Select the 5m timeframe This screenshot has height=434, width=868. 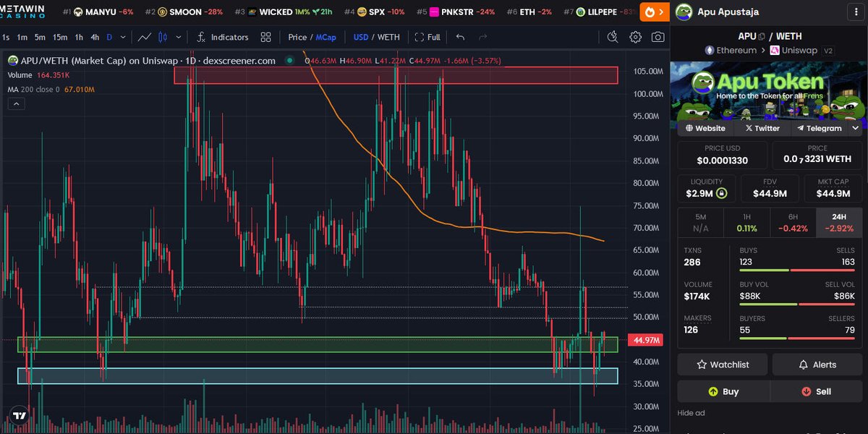[41, 37]
